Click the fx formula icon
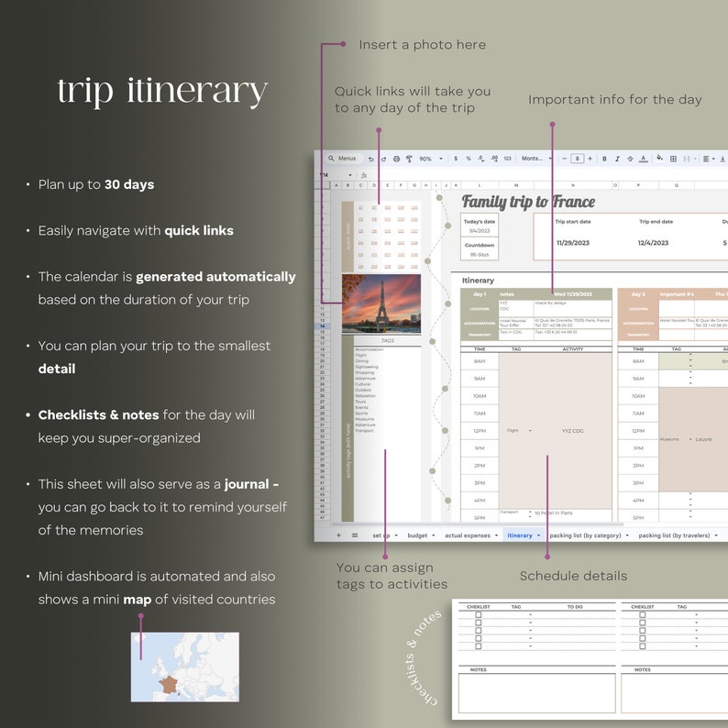The width and height of the screenshot is (728, 728). (x=364, y=175)
